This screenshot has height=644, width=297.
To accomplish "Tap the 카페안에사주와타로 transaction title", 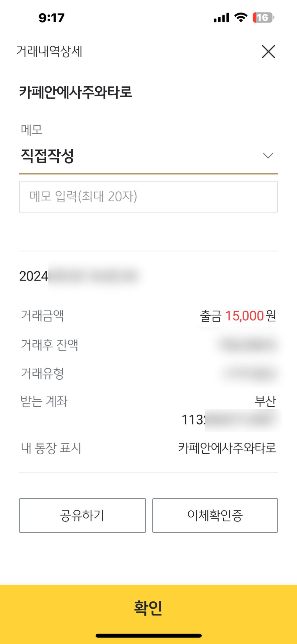I will pos(76,92).
